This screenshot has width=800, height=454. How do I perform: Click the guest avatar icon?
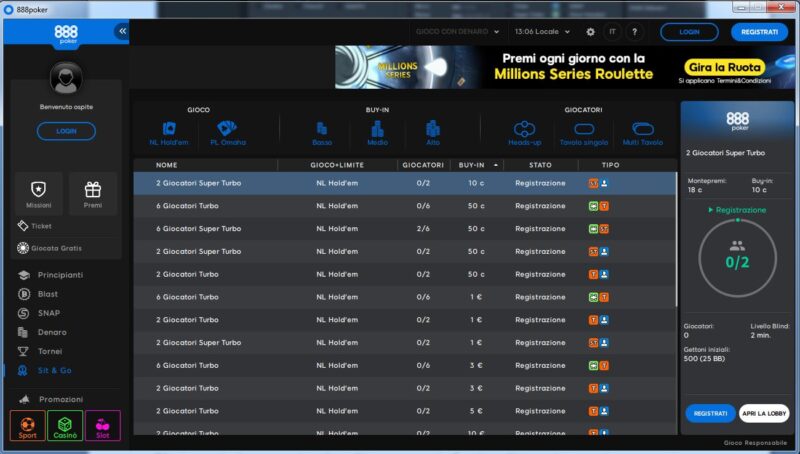coord(66,79)
